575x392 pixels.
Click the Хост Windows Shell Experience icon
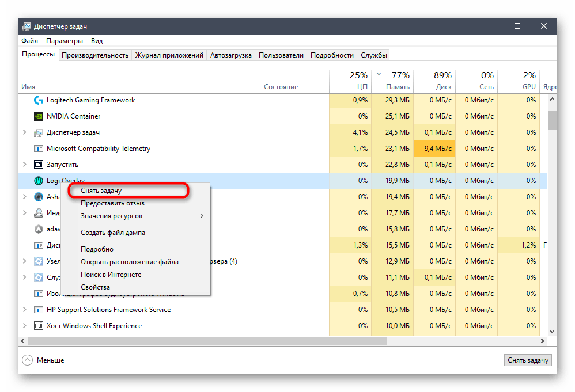39,326
